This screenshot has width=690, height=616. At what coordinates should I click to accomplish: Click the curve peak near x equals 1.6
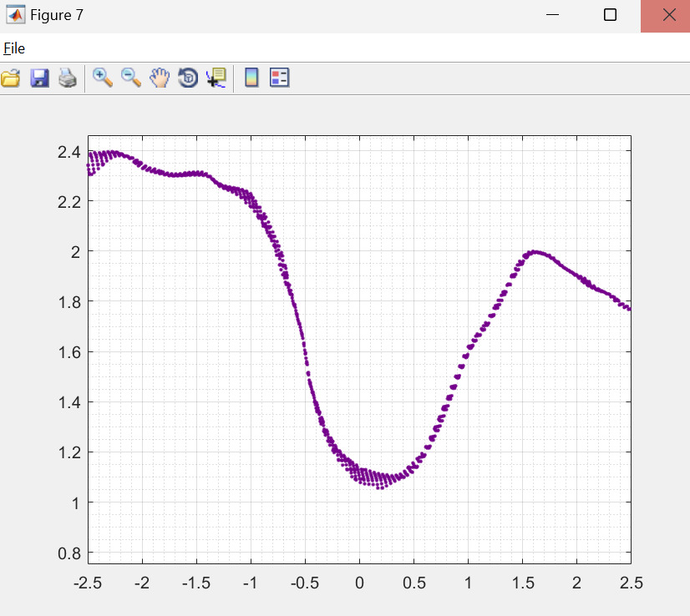[x=534, y=252]
